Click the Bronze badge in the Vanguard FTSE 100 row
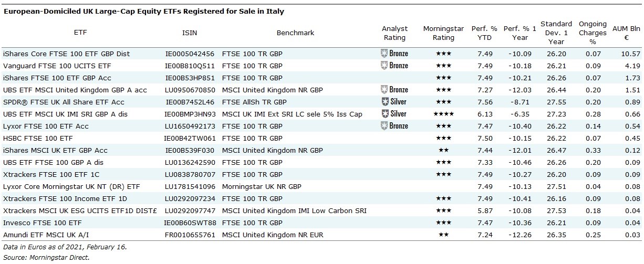The height and width of the screenshot is (264, 644). tap(394, 66)
